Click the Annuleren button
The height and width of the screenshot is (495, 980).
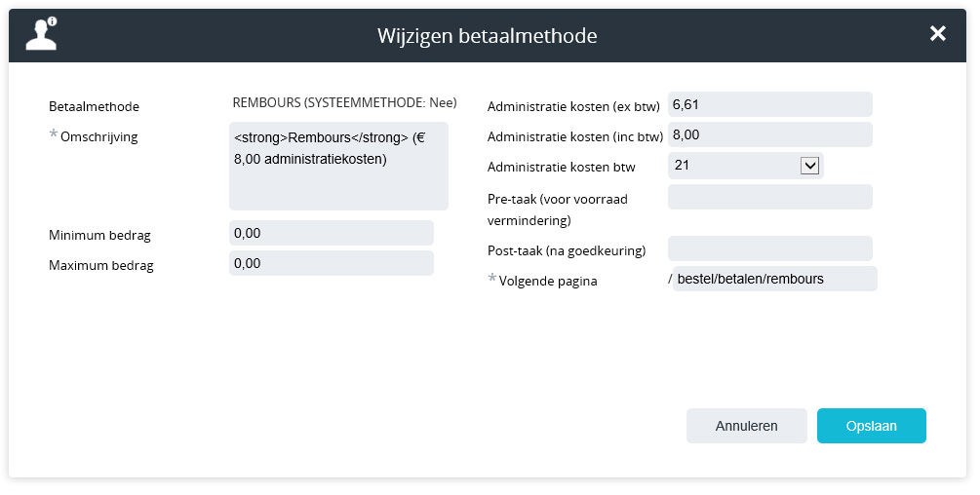click(x=746, y=426)
